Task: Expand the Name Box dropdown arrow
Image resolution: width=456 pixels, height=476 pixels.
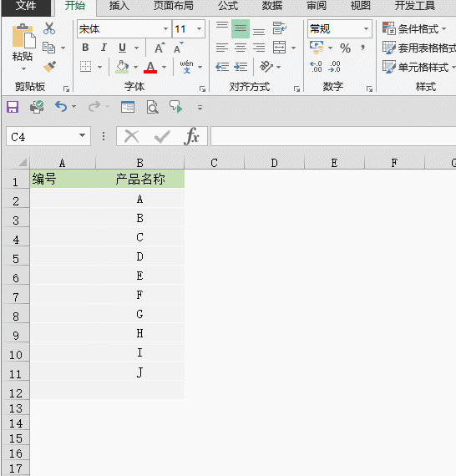Action: [82, 135]
